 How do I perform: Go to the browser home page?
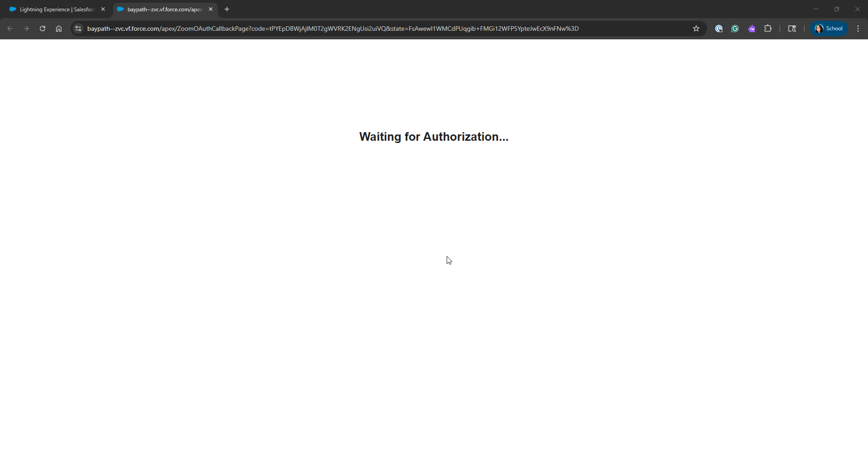59,29
